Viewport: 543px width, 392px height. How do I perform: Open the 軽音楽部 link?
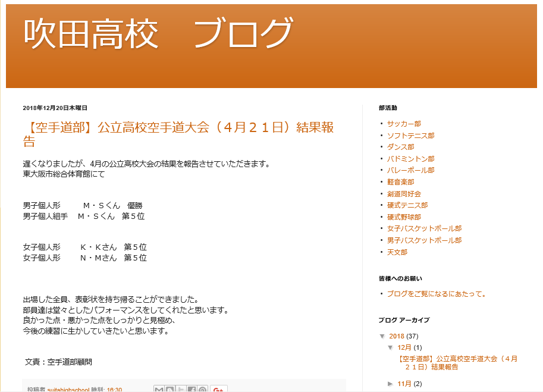(x=400, y=182)
